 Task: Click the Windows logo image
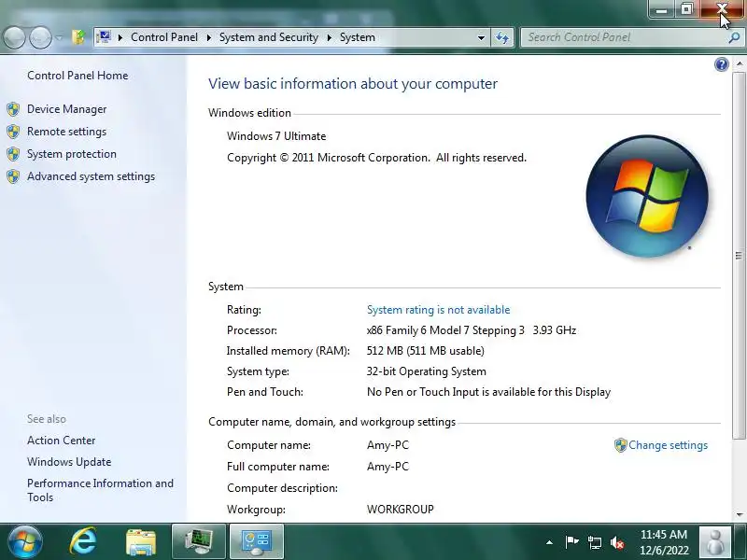click(x=647, y=196)
